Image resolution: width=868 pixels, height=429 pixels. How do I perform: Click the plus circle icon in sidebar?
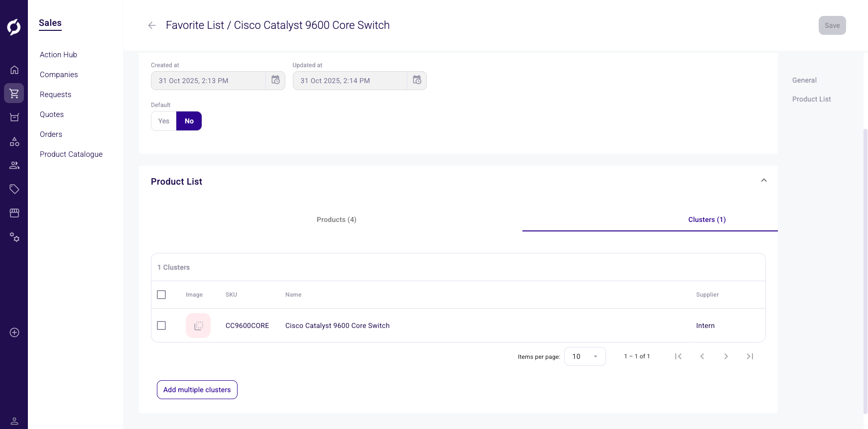pos(14,332)
